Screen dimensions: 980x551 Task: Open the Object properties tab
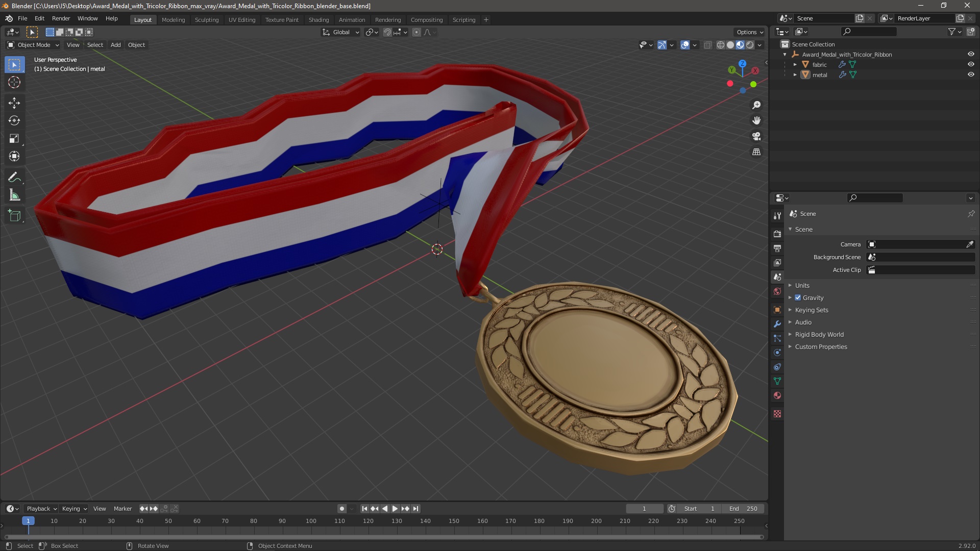pyautogui.click(x=777, y=310)
